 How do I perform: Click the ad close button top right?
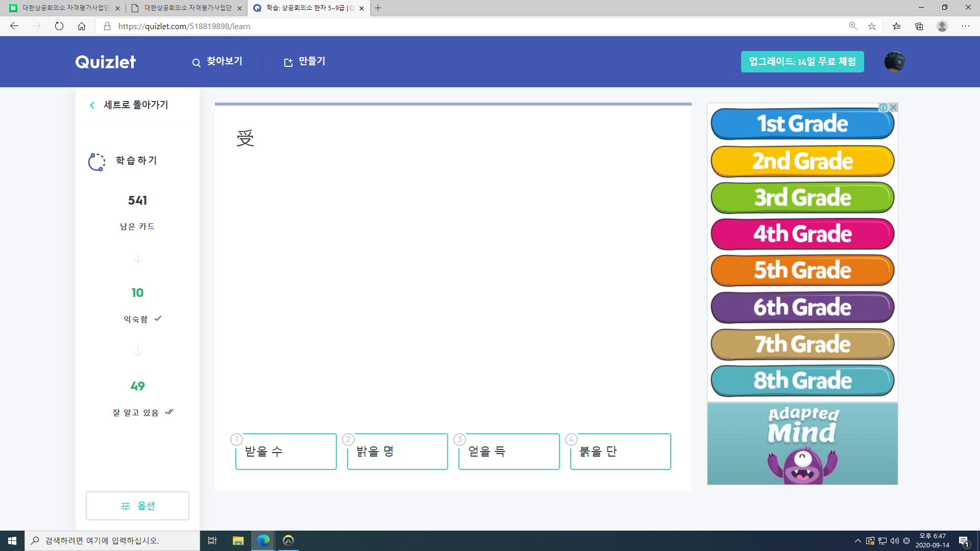894,107
